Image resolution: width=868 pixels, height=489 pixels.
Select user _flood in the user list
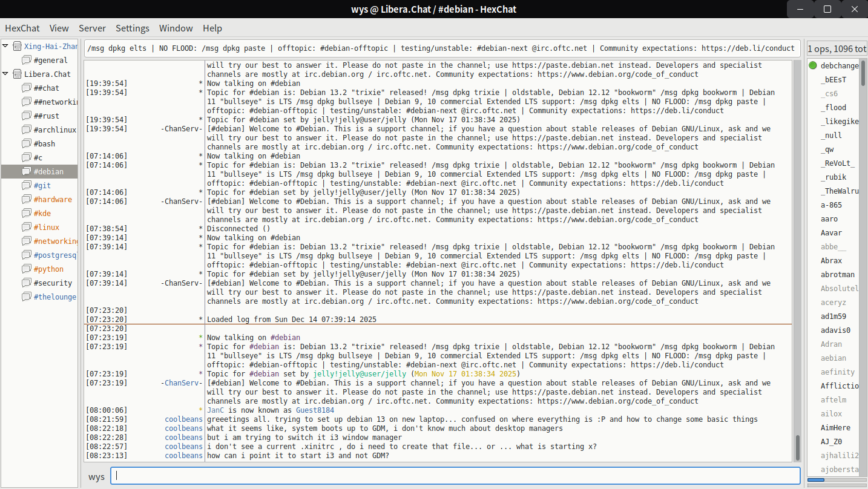833,107
